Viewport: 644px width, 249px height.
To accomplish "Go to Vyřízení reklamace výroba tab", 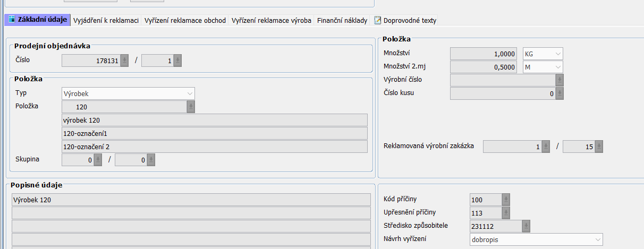I will [271, 20].
